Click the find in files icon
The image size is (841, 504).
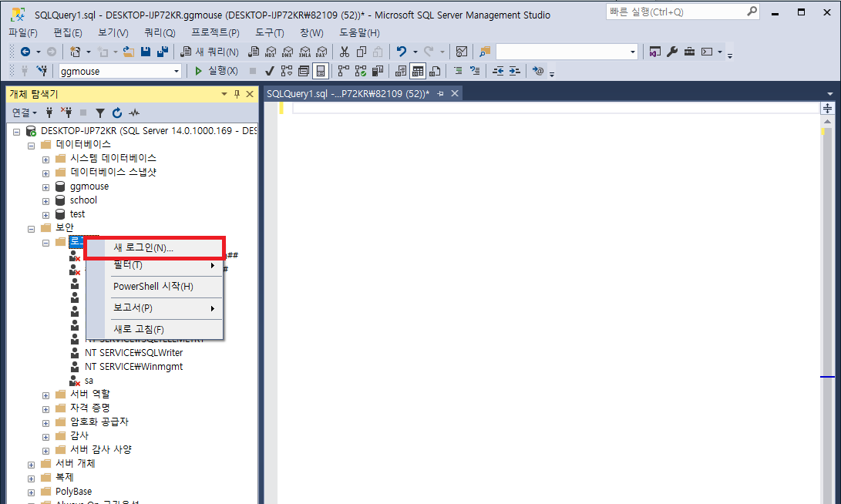[485, 52]
